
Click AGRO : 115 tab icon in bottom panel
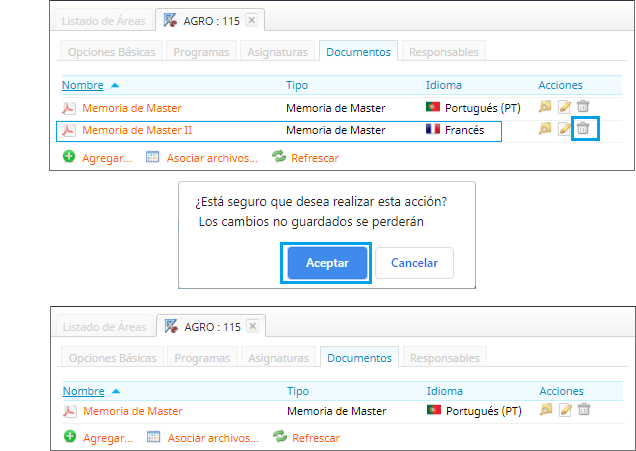click(x=171, y=326)
